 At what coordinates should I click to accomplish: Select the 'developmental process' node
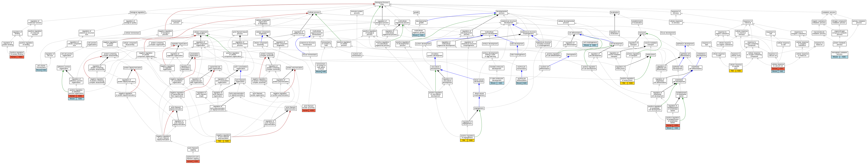(501, 12)
